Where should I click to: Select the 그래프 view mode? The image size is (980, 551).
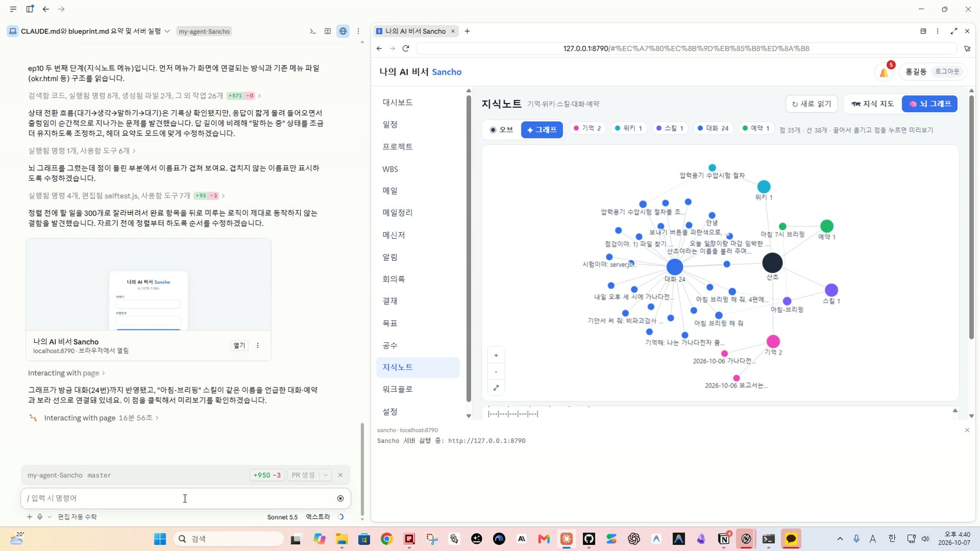[542, 130]
